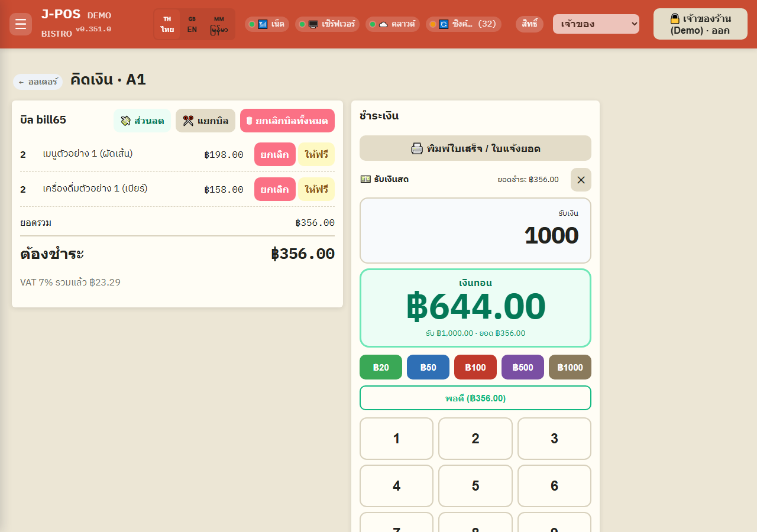Tap keypad digit 6
Image resolution: width=757 pixels, height=532 pixels.
pos(554,486)
